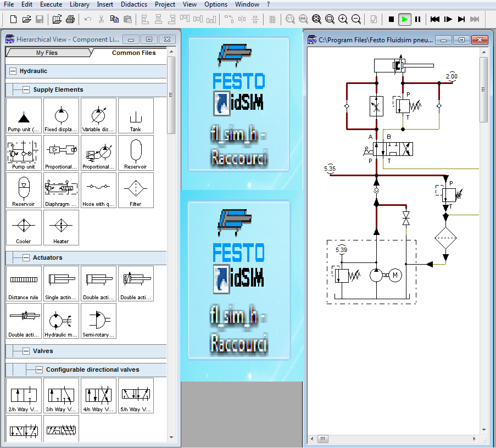Open the Edit menu
The image size is (496, 448).
coord(27,4)
